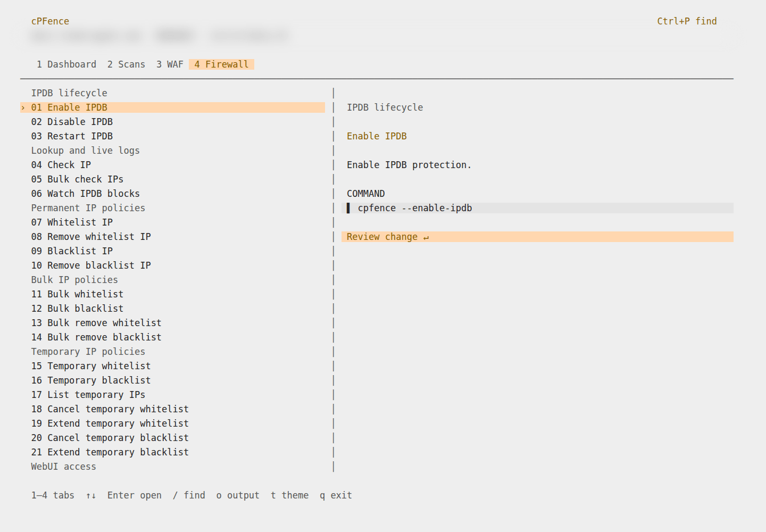Click the 'o output' footer hint
The width and height of the screenshot is (766, 532).
(x=238, y=495)
